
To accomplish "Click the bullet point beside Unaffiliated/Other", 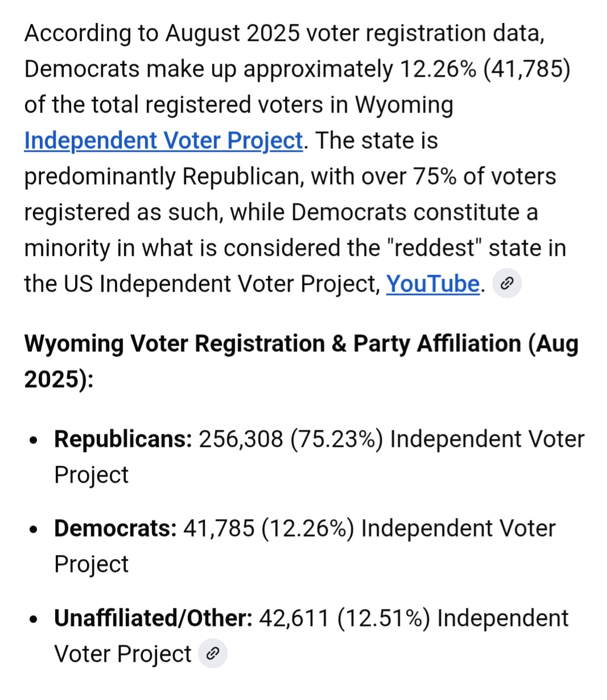I will click(x=35, y=619).
